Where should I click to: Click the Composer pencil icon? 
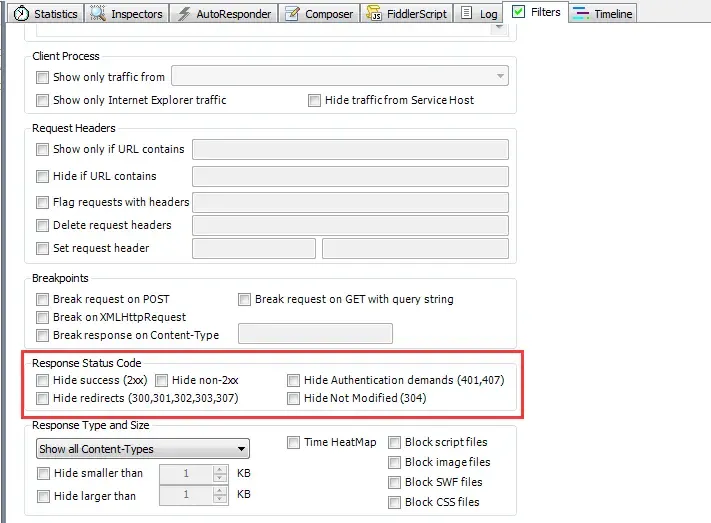click(x=291, y=14)
